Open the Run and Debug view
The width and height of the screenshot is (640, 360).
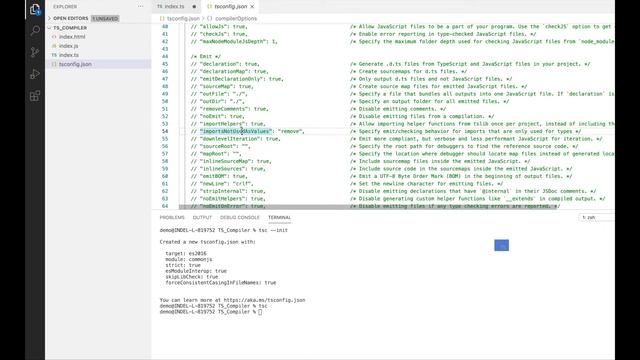(x=35, y=74)
